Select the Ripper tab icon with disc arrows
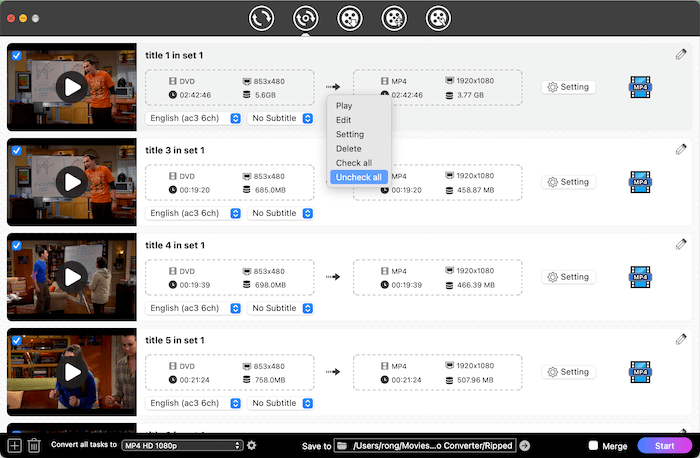 click(x=306, y=18)
